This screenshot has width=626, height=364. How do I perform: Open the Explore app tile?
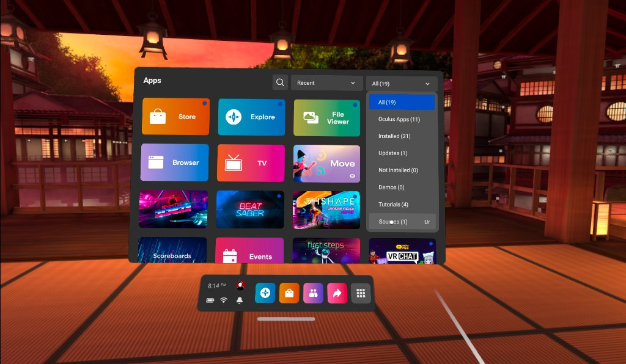(251, 116)
